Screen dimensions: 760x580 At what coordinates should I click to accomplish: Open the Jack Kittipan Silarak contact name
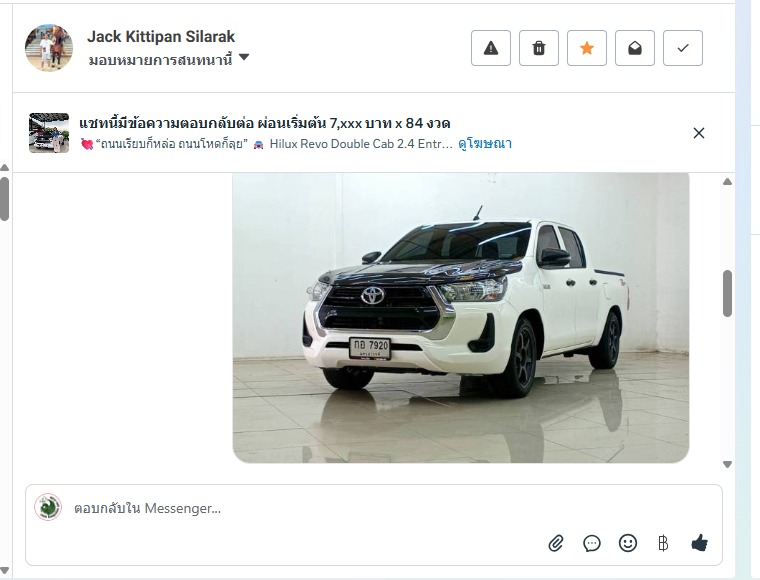click(161, 36)
